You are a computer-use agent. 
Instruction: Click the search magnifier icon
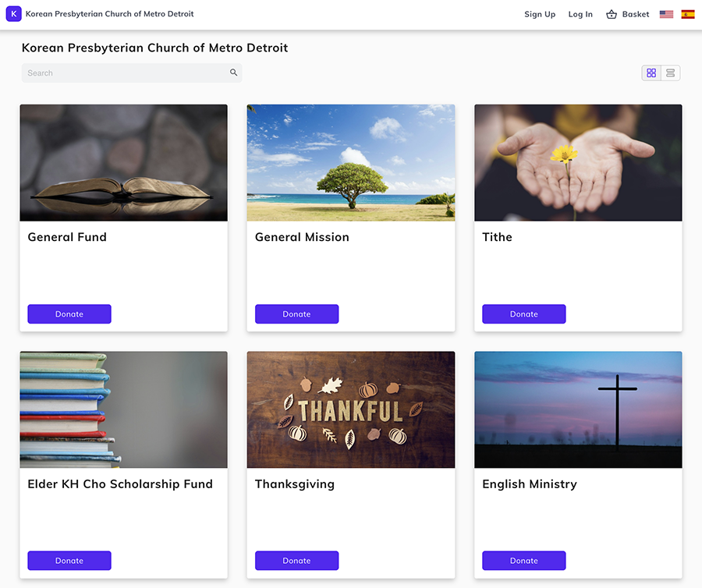point(233,73)
